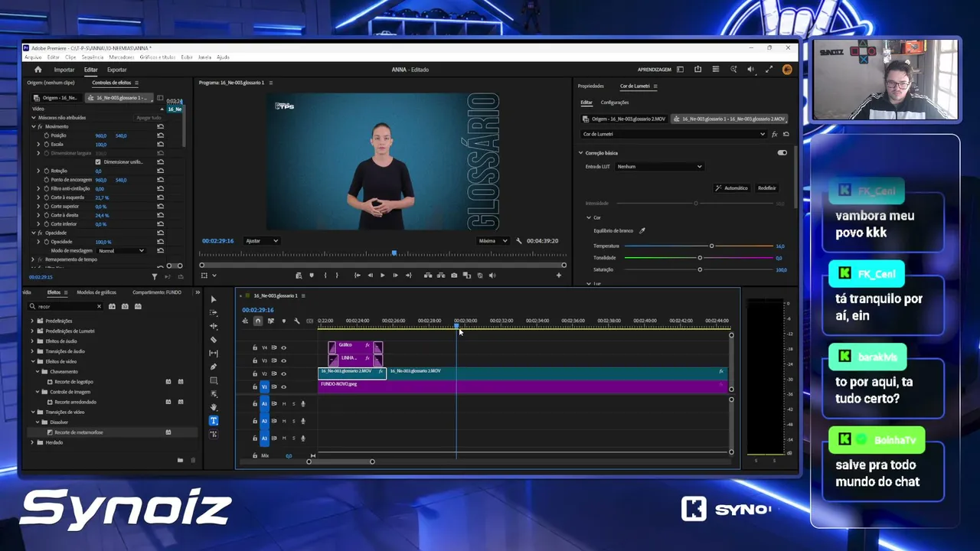Open the Entrada LUT Nenhum dropdown

659,166
